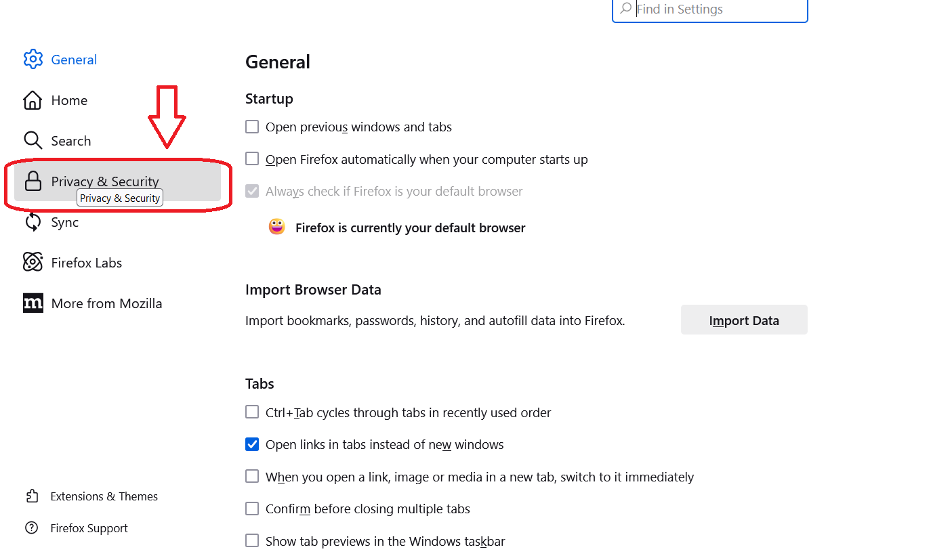Click the Extensions & Themes puzzle icon
Image resolution: width=933 pixels, height=560 pixels.
pos(32,496)
